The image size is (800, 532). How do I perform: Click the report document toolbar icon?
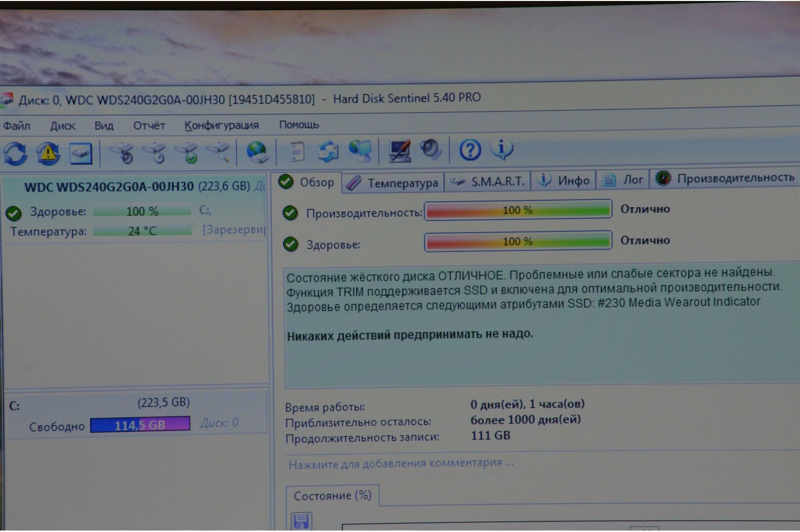[x=296, y=152]
